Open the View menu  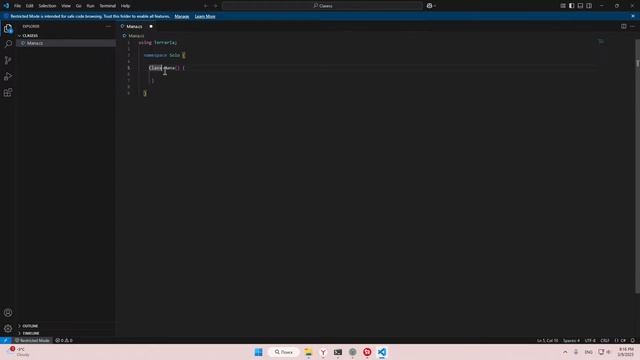click(66, 6)
